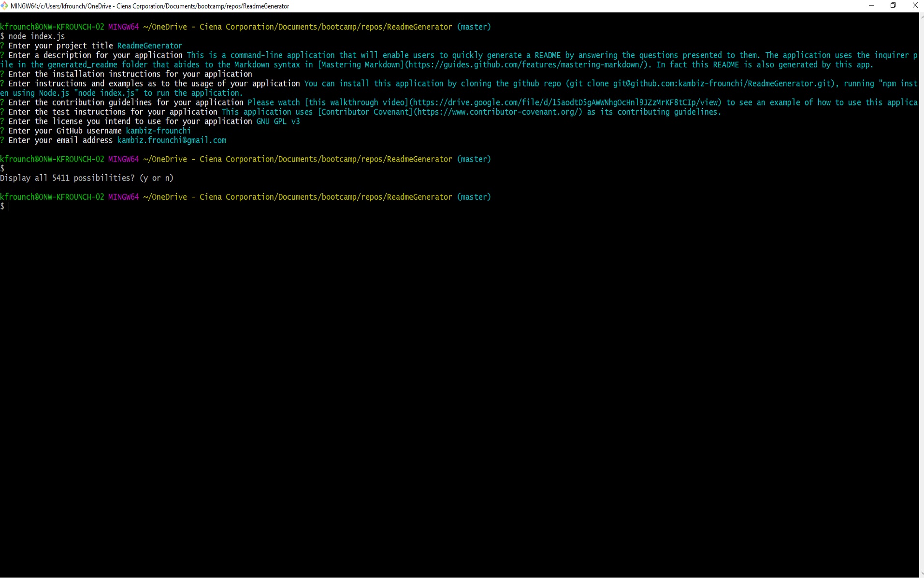Click the '(master)' branch label on last prompt
This screenshot has width=924, height=578.
point(474,197)
